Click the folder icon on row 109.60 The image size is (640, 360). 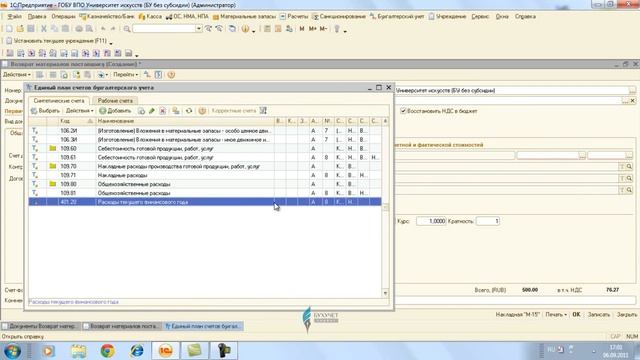pos(53,148)
